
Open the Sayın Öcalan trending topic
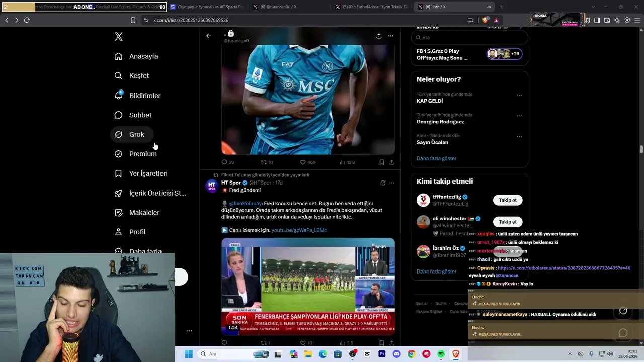(x=432, y=142)
